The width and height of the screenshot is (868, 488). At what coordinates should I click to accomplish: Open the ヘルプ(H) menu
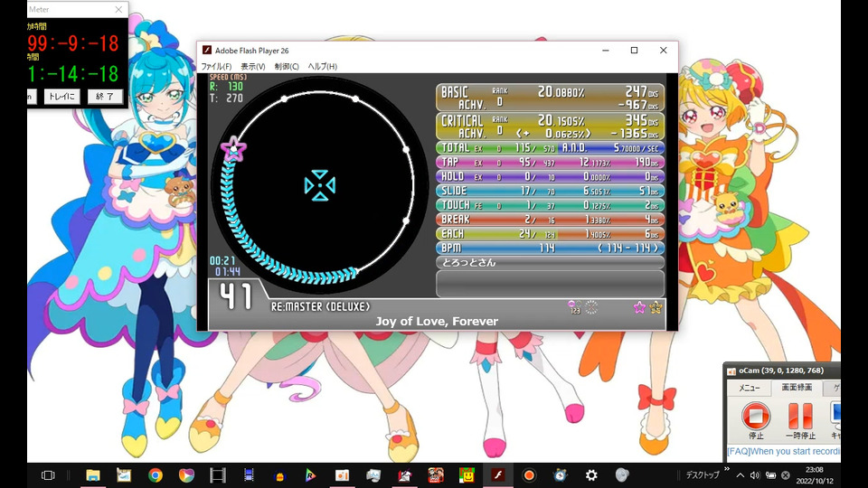322,66
